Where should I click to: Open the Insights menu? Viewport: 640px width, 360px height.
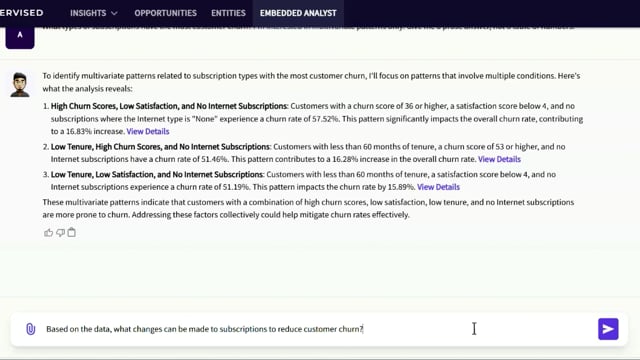(x=93, y=13)
